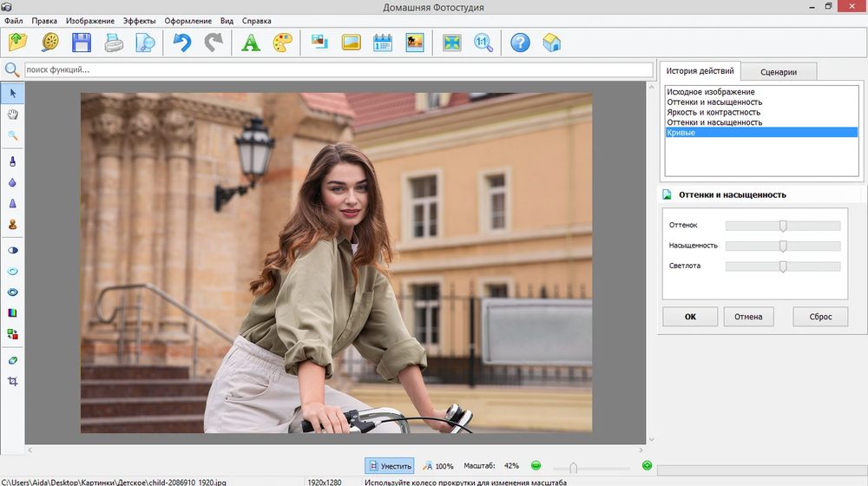Open the color palette icon
The width and height of the screenshot is (868, 486).
coord(283,42)
